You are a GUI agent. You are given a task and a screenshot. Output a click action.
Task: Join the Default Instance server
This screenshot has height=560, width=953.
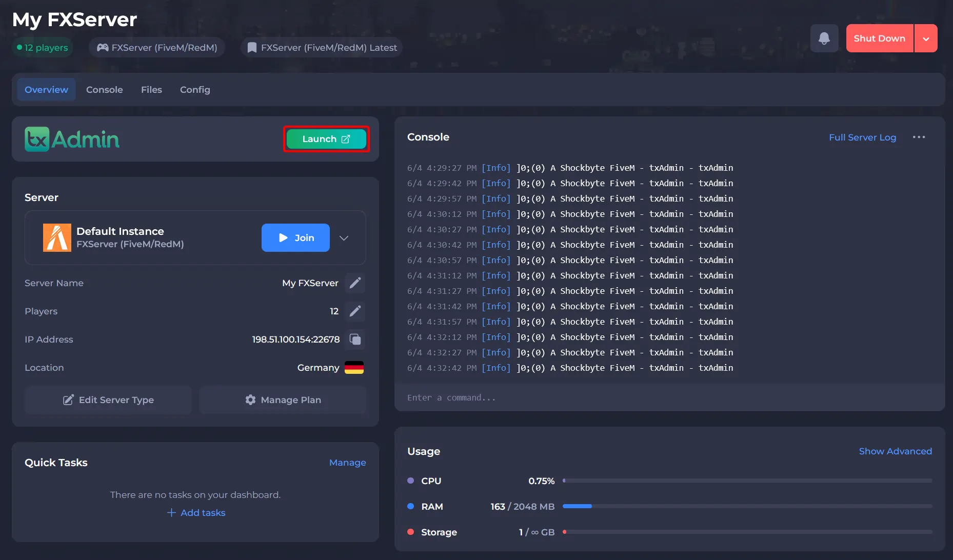click(295, 238)
